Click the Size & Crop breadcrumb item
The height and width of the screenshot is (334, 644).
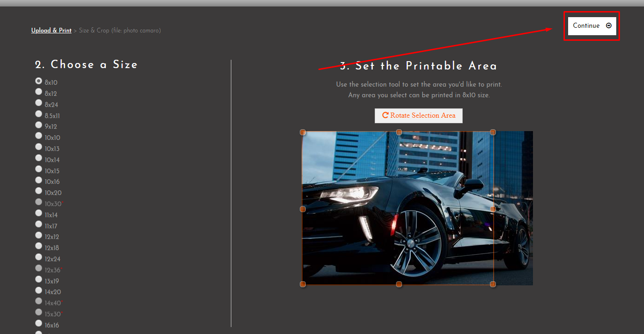119,30
